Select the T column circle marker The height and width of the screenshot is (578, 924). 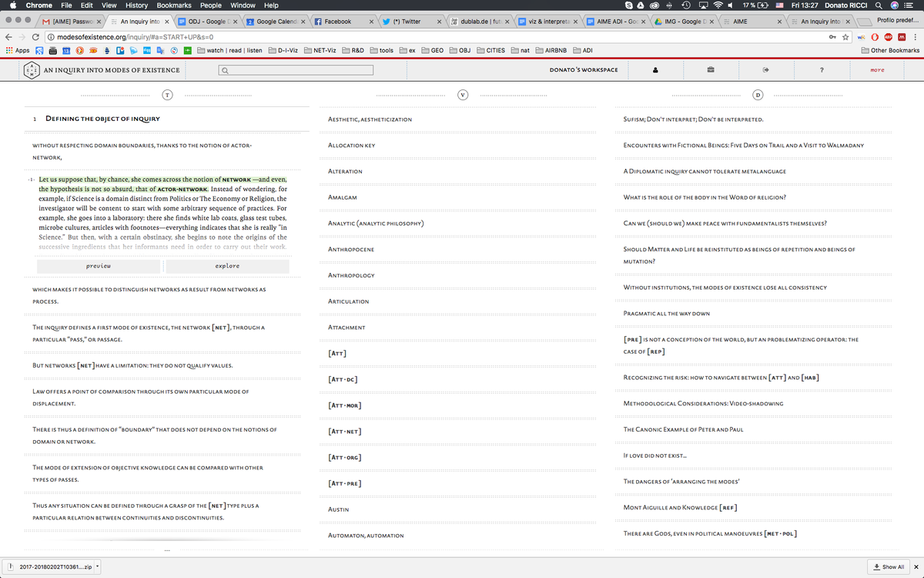166,94
